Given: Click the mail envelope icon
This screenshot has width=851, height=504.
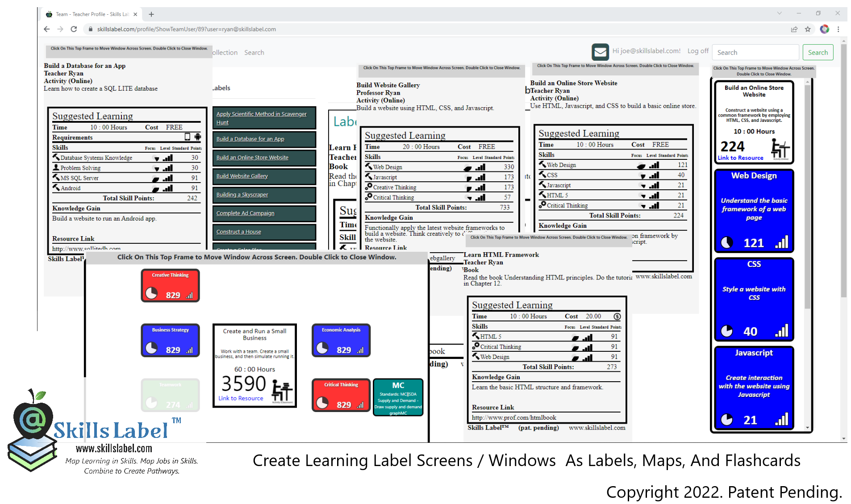Looking at the screenshot, I should (x=600, y=52).
